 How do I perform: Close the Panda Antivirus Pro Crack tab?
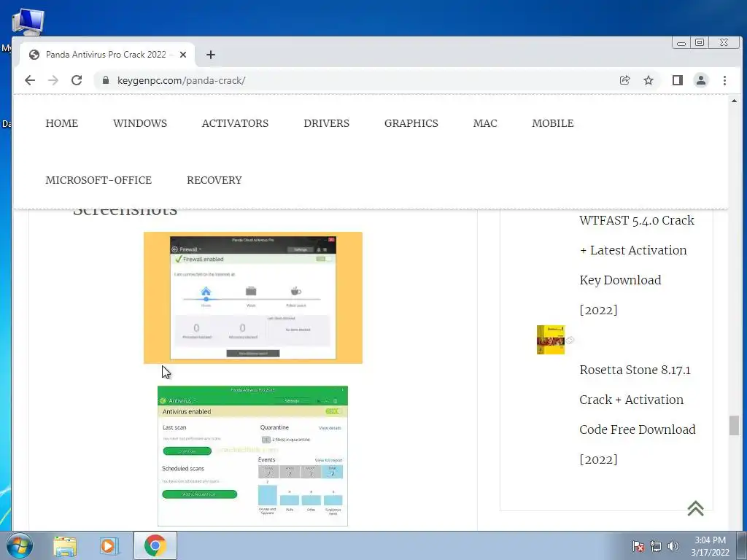coord(183,55)
